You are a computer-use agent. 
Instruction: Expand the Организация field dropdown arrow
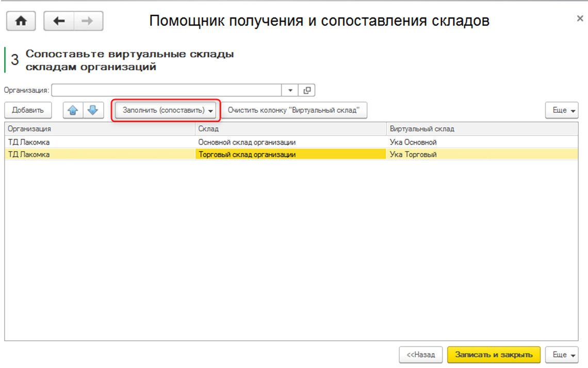(290, 90)
